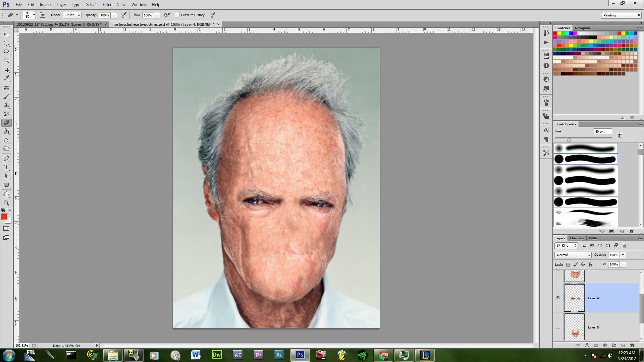The image size is (644, 362).
Task: Enable Erase to History checkbox
Action: pos(177,15)
